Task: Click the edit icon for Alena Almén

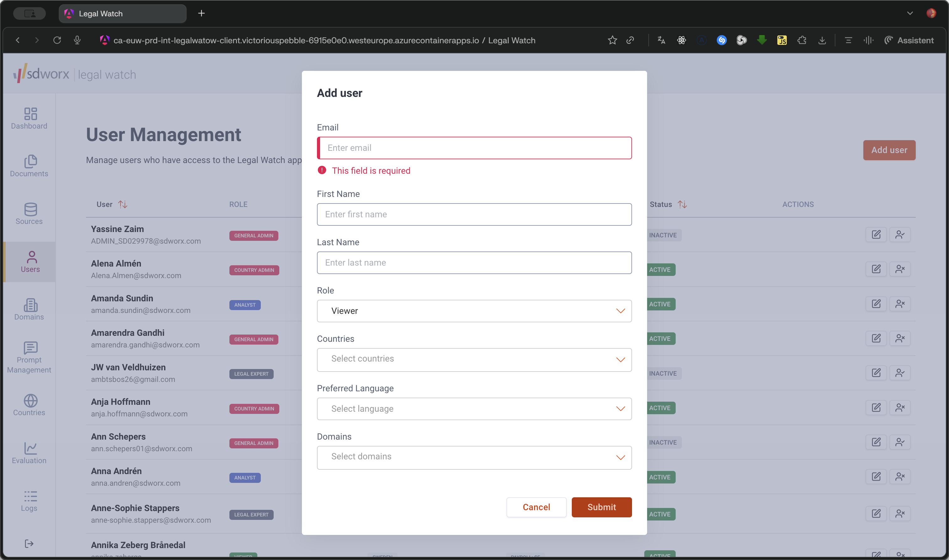Action: (876, 269)
